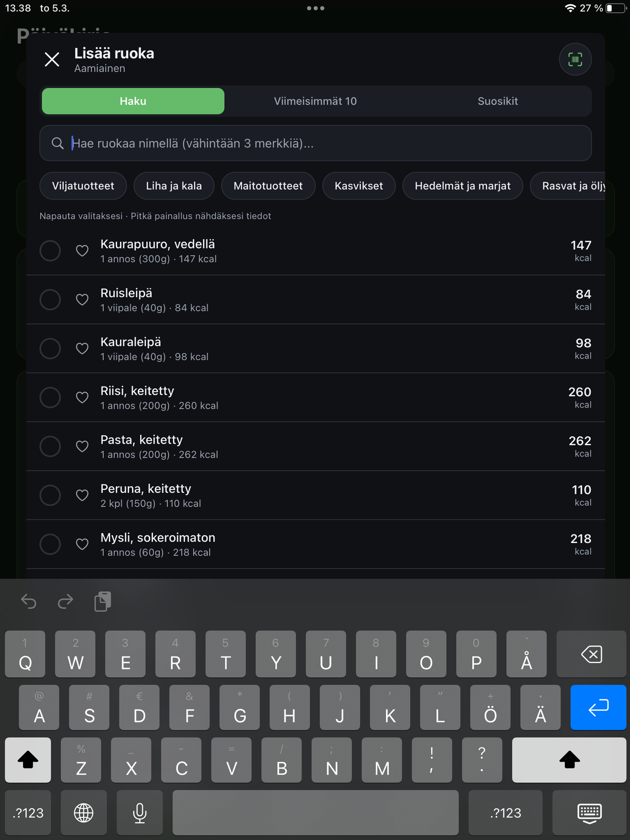Tap the Mysli, sokeroimaton food name
The image size is (630, 840).
point(158,538)
